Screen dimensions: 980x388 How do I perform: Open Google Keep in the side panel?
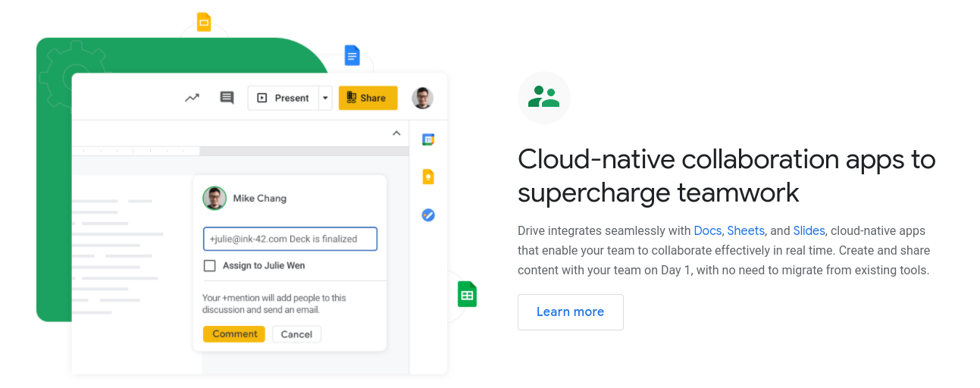(x=428, y=177)
